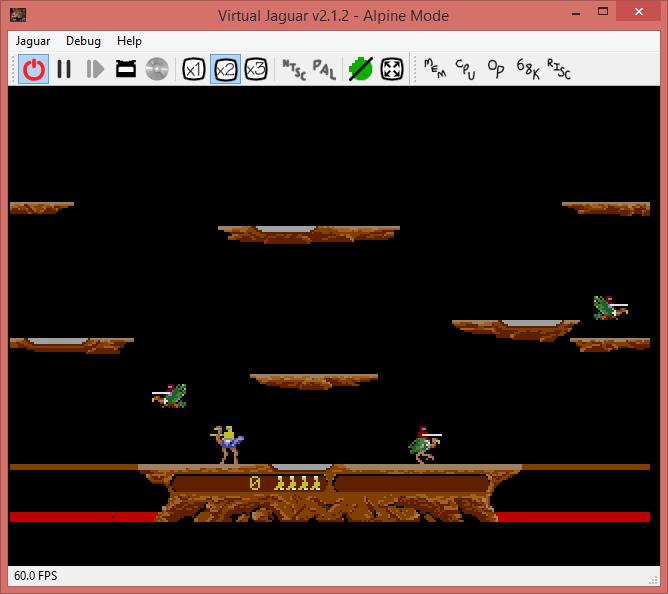Pause the emulation
This screenshot has height=594, width=668.
[x=64, y=69]
